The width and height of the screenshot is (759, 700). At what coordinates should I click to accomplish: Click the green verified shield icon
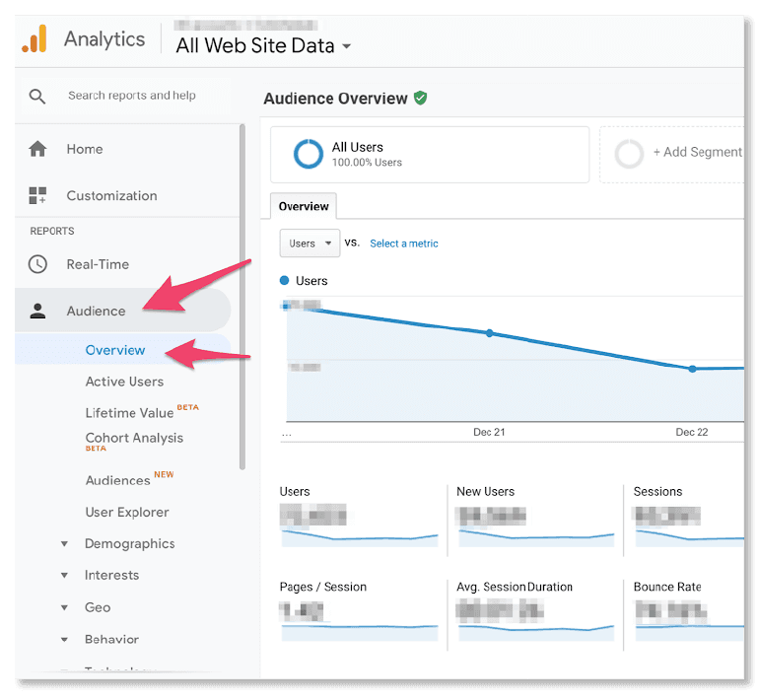(421, 99)
